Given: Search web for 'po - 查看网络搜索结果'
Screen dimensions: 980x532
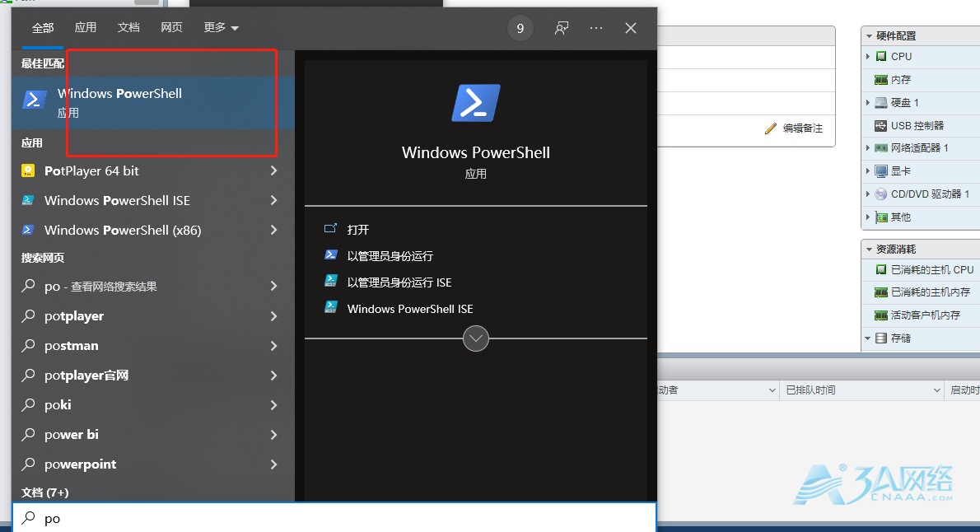Looking at the screenshot, I should pos(153,286).
